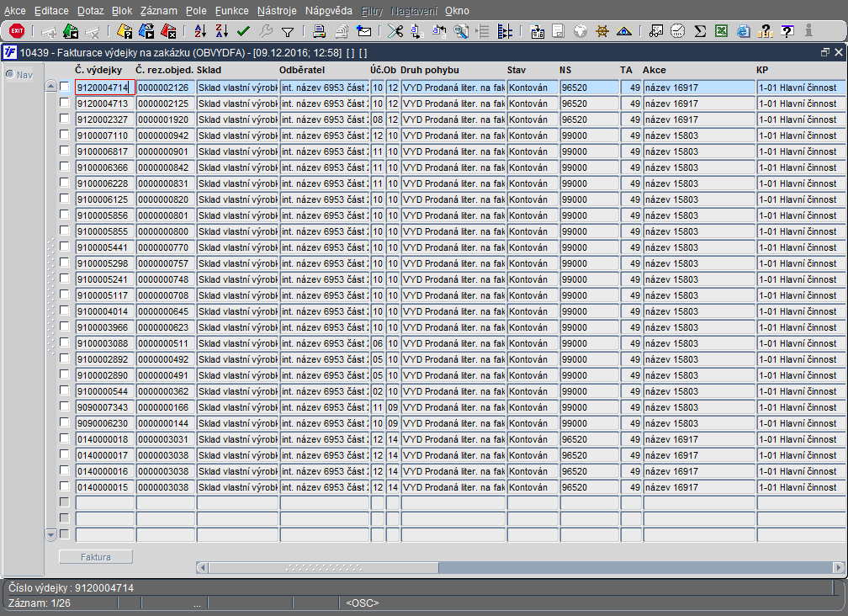This screenshot has height=616, width=848.
Task: Click the horizontal scrollbar thumb
Action: click(x=323, y=567)
